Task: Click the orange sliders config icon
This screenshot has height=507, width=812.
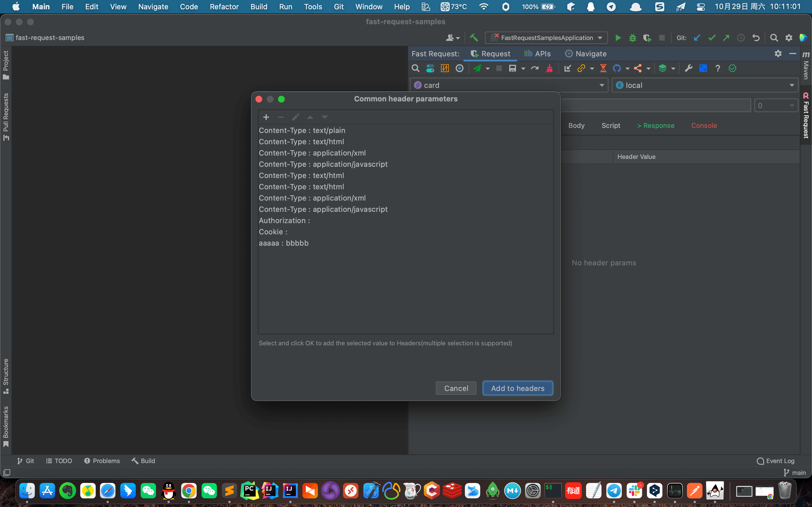Action: coord(445,68)
